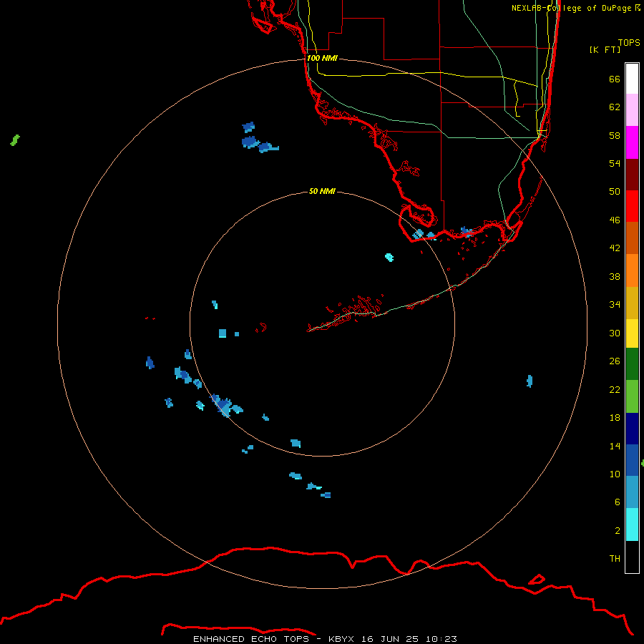This screenshot has width=644, height=644.
Task: Click the light green legend color band
Action: click(x=632, y=396)
